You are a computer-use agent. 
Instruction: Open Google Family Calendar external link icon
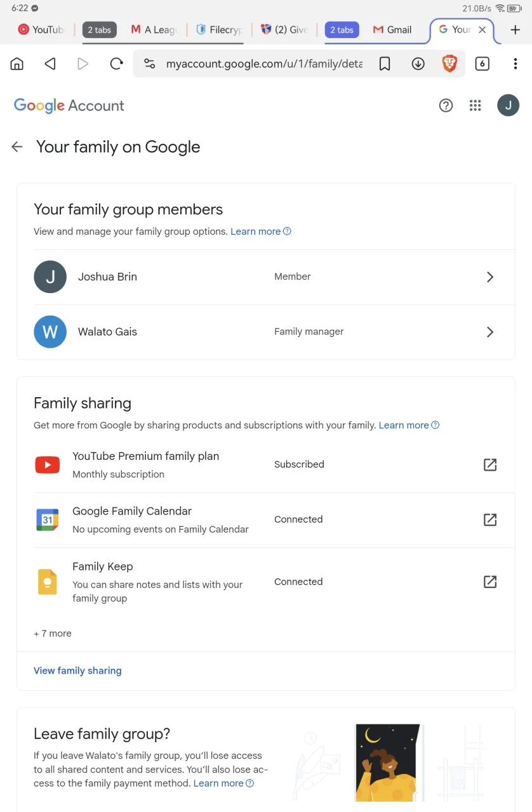point(490,520)
